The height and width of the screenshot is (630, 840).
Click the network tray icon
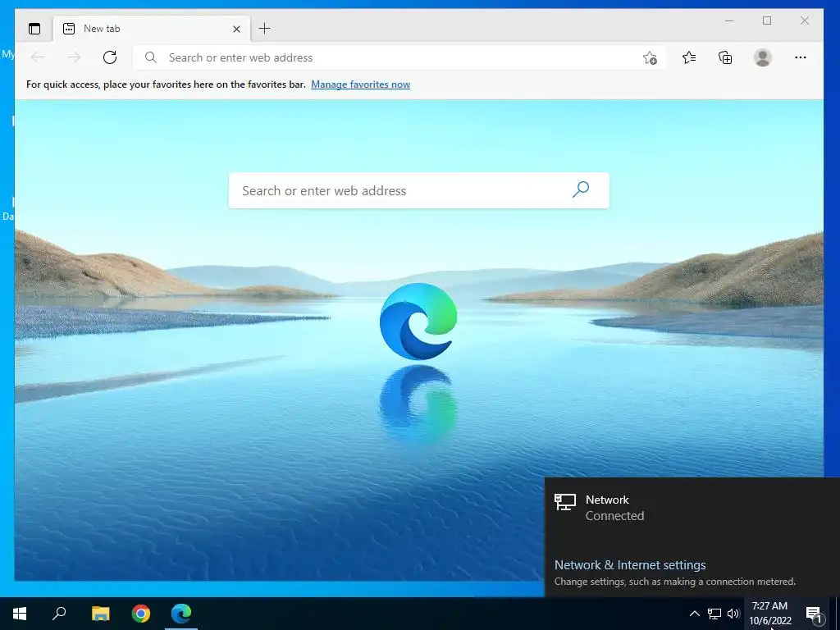pos(714,614)
